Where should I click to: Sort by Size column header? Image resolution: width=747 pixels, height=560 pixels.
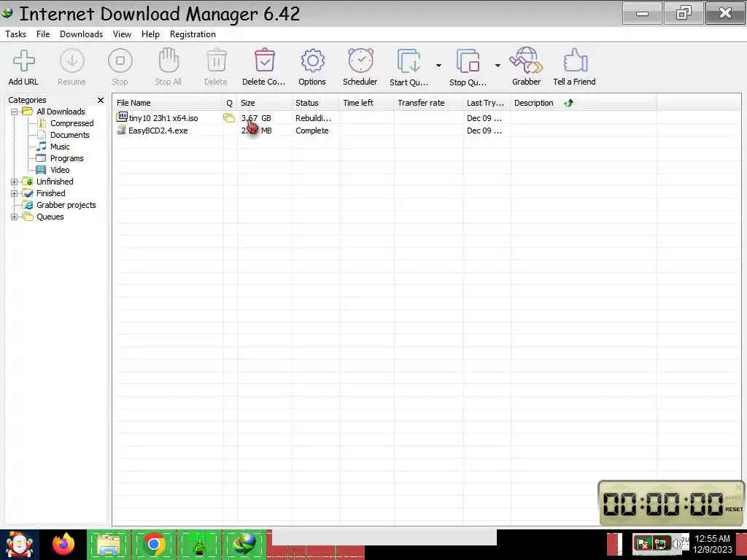pos(264,103)
